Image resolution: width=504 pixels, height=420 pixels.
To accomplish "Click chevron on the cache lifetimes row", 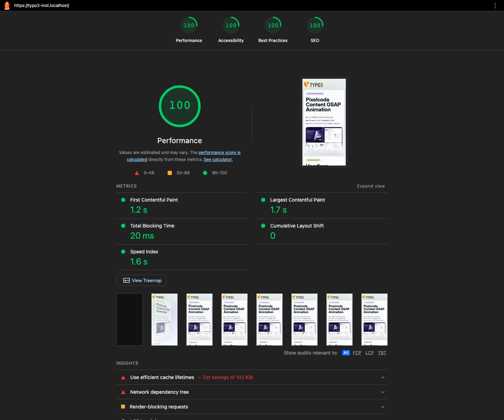I will tap(383, 377).
